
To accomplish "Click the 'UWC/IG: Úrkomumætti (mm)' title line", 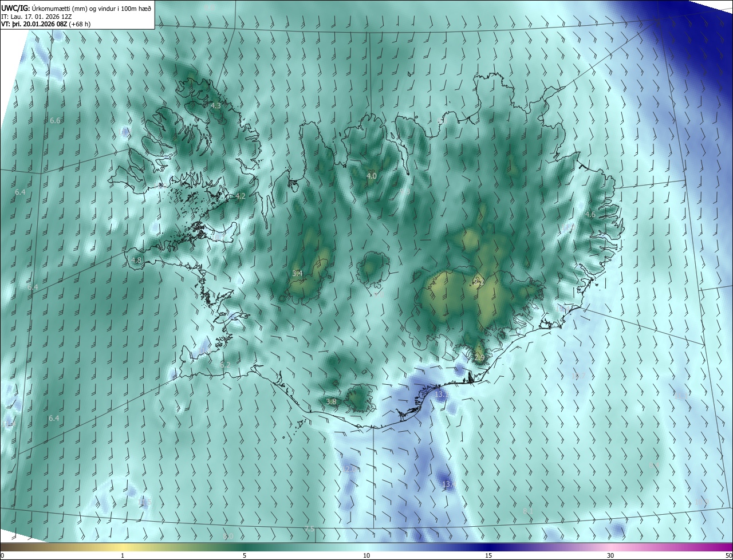I will click(76, 9).
